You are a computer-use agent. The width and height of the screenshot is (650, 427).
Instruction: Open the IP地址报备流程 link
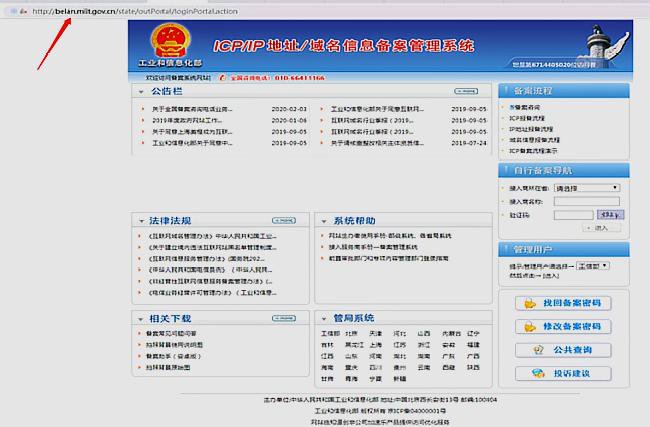pos(531,129)
